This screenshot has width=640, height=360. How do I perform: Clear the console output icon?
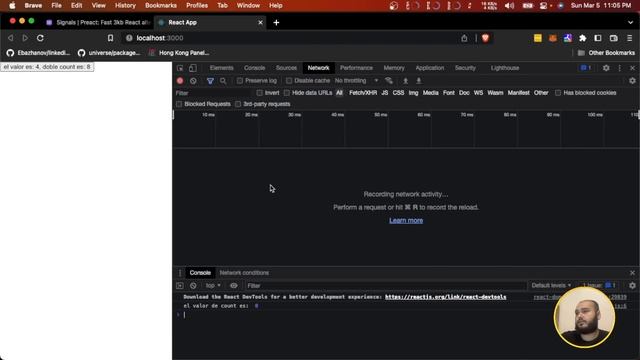coord(193,286)
